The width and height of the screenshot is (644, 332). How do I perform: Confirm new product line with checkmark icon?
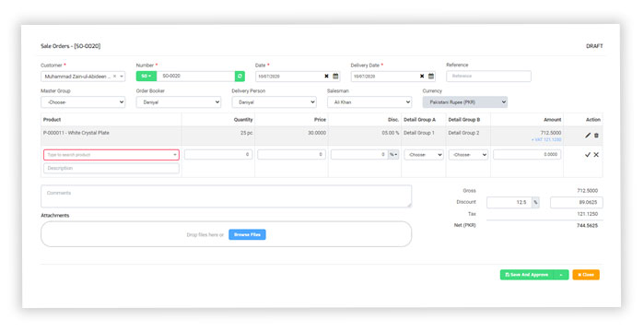tap(587, 155)
